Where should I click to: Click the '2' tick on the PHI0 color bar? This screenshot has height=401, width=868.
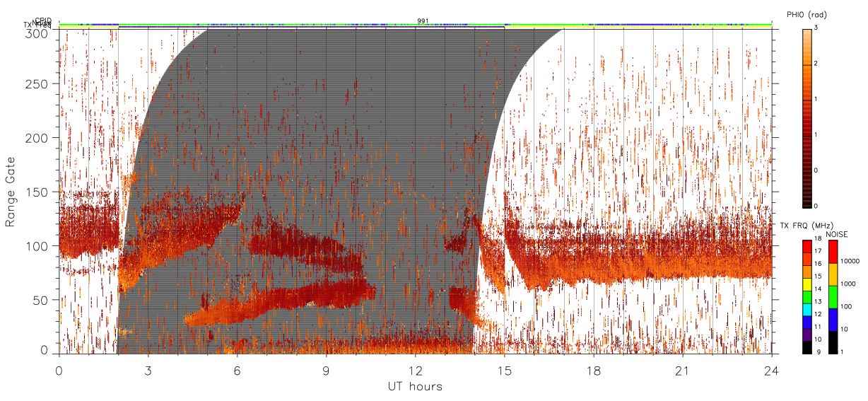[816, 64]
